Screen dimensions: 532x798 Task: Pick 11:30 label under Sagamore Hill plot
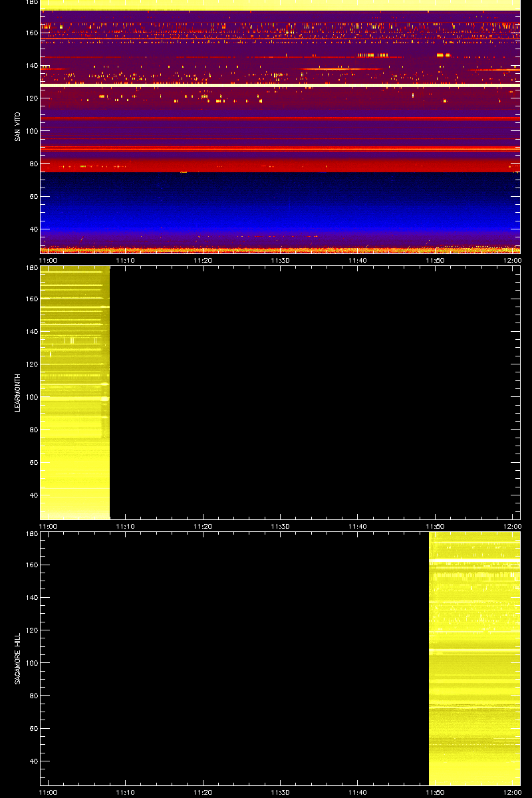[x=280, y=793]
